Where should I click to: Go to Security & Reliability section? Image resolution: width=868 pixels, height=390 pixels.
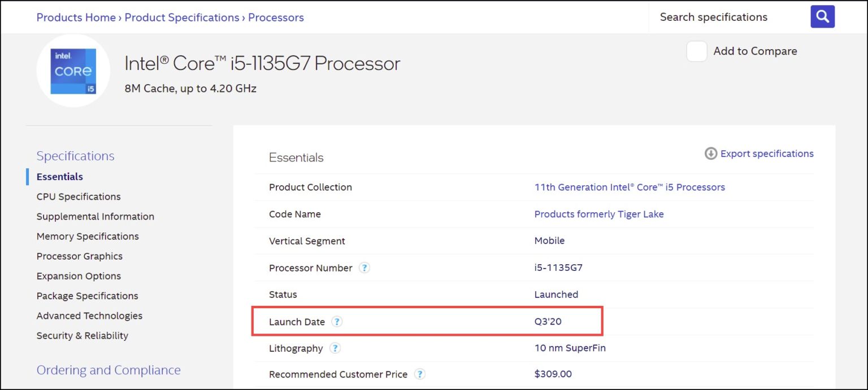coord(83,336)
